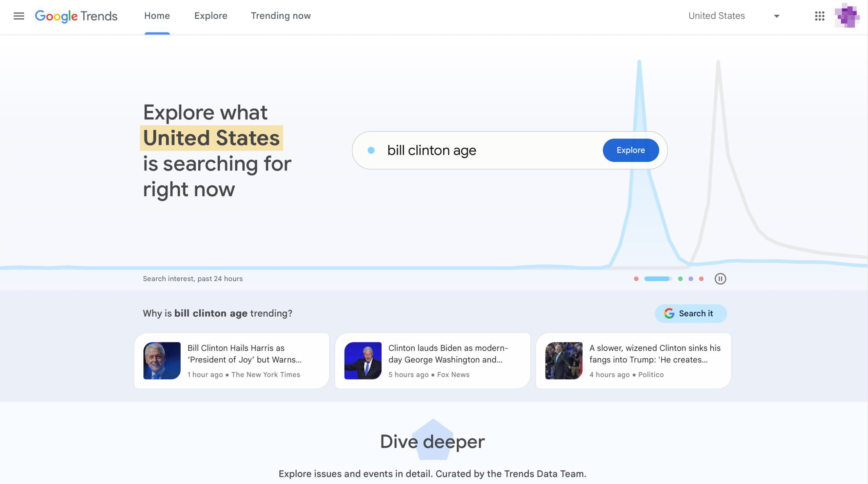868x484 pixels.
Task: Click the highlighted United States heading text
Action: click(x=211, y=138)
